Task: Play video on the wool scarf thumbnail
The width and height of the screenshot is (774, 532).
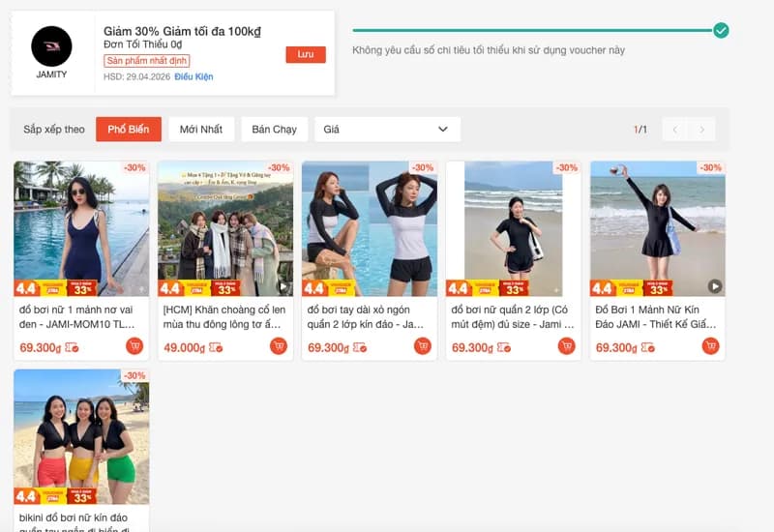Action: coord(282,286)
